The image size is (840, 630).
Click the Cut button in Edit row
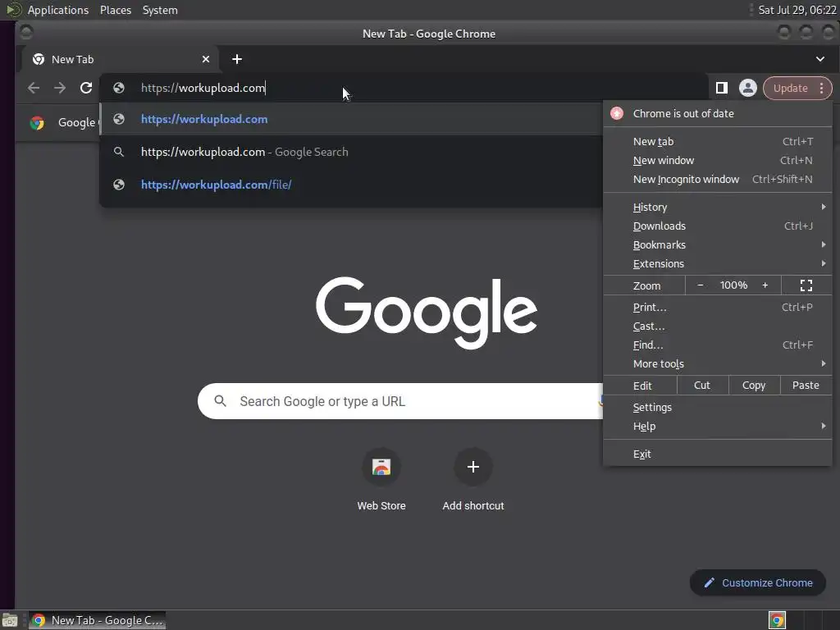point(702,386)
